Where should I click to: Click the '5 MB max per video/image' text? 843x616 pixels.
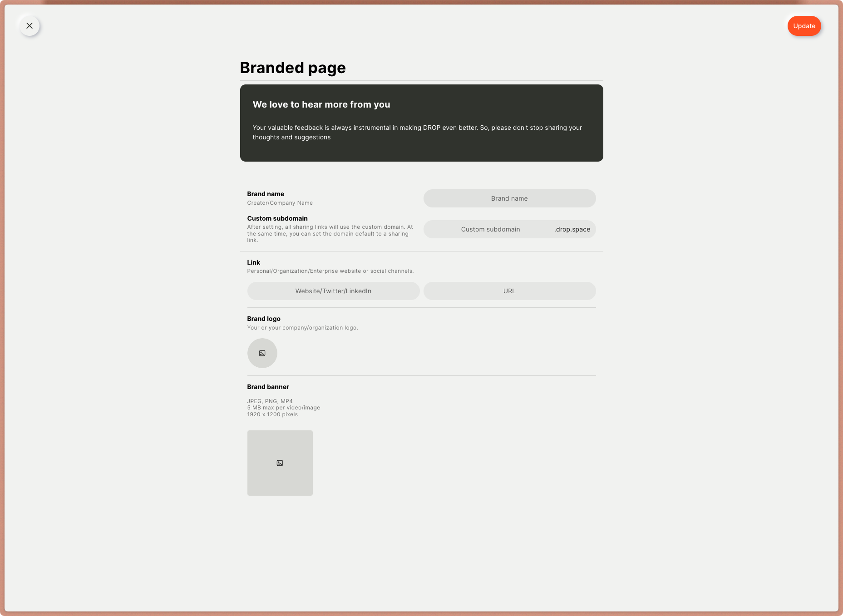coord(284,408)
